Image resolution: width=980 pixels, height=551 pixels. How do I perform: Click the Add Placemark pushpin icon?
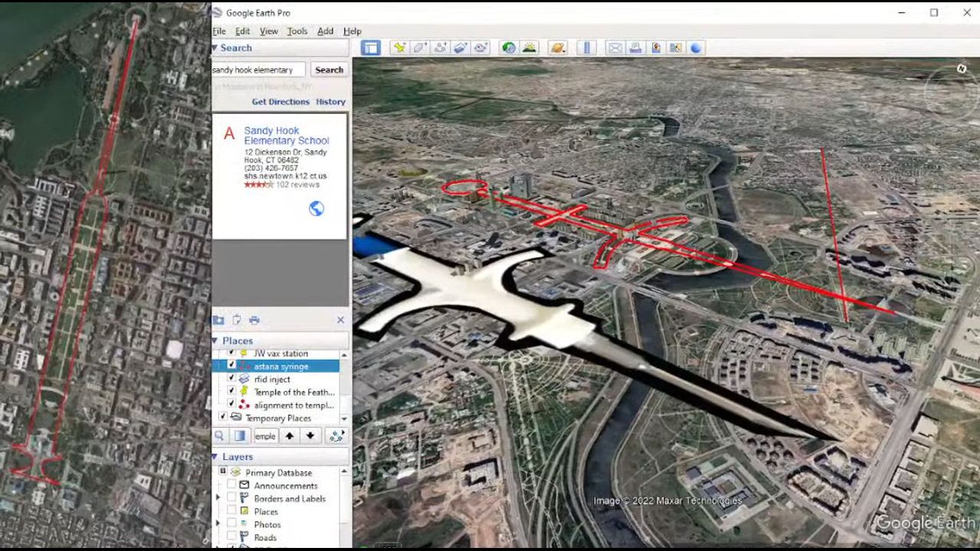click(399, 47)
